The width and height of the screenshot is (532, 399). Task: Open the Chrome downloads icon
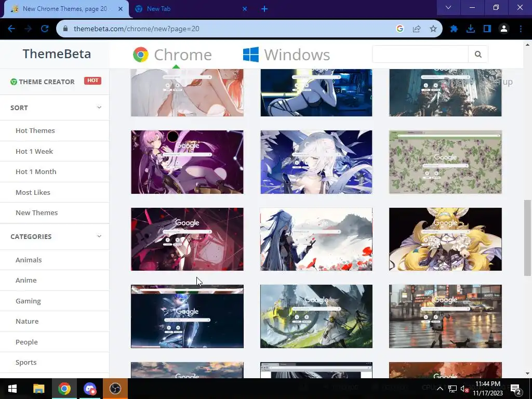(x=471, y=29)
